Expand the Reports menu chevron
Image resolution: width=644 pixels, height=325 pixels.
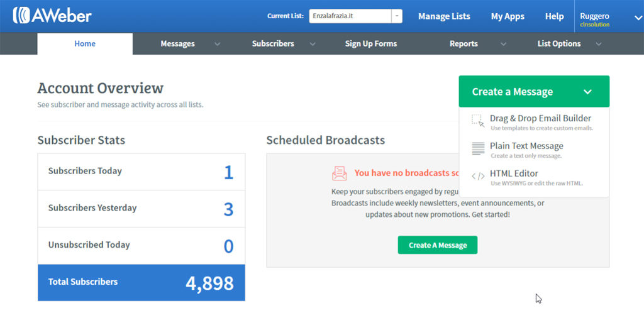[503, 44]
